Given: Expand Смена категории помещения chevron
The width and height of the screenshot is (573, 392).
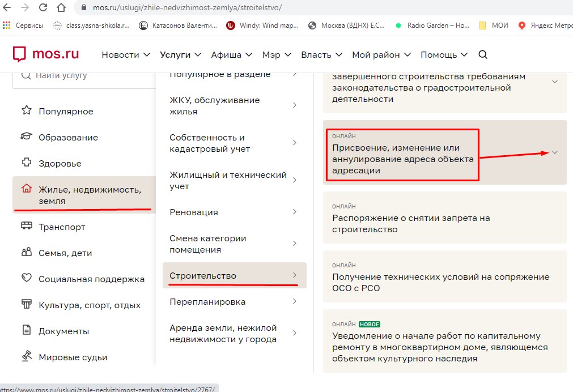Looking at the screenshot, I should 295,244.
